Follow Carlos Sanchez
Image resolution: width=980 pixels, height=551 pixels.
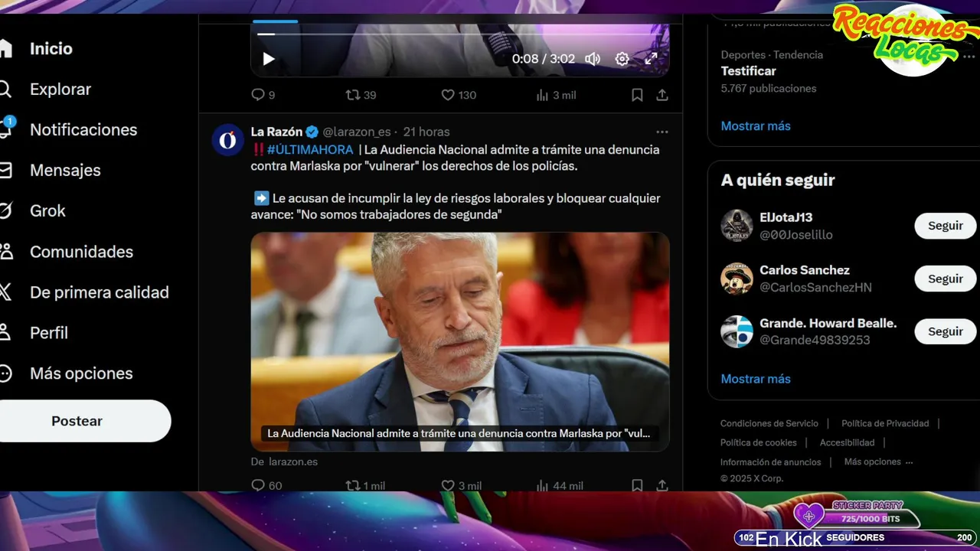pos(946,279)
